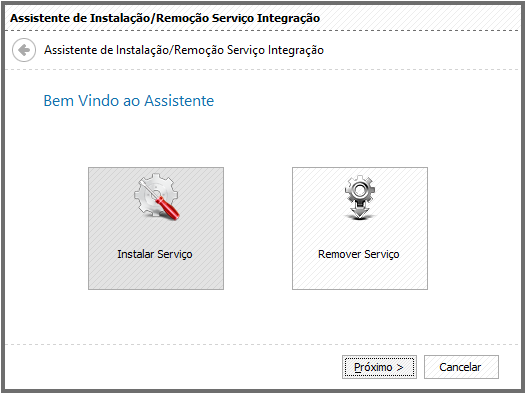Select the white Remover Serviço tile
The image size is (526, 394).
(x=360, y=228)
